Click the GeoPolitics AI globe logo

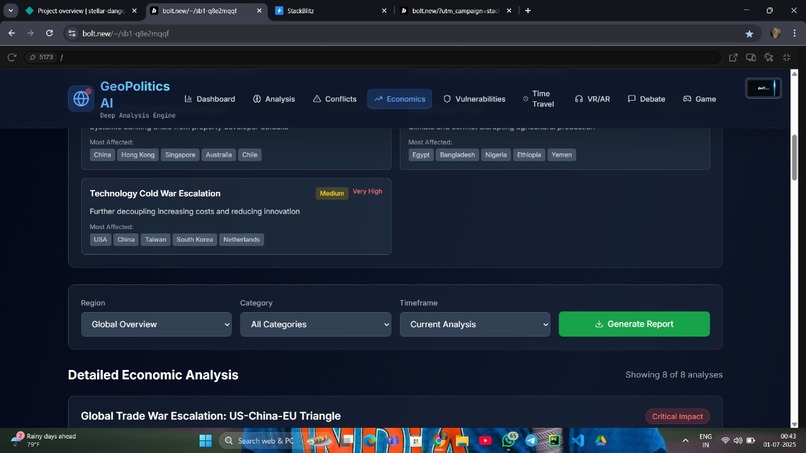tap(81, 98)
